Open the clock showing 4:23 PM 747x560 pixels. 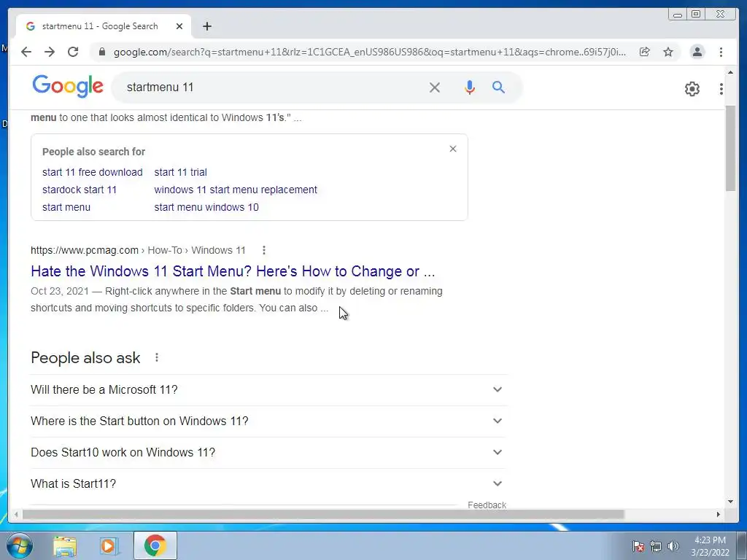point(710,546)
